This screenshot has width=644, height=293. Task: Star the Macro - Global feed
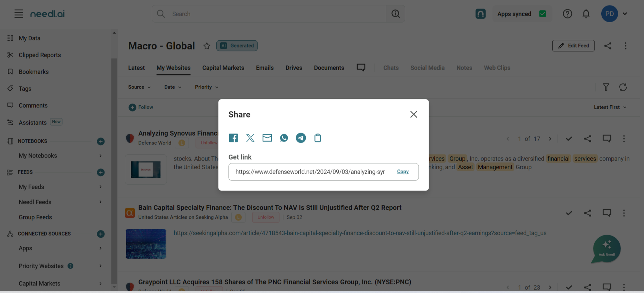(207, 46)
